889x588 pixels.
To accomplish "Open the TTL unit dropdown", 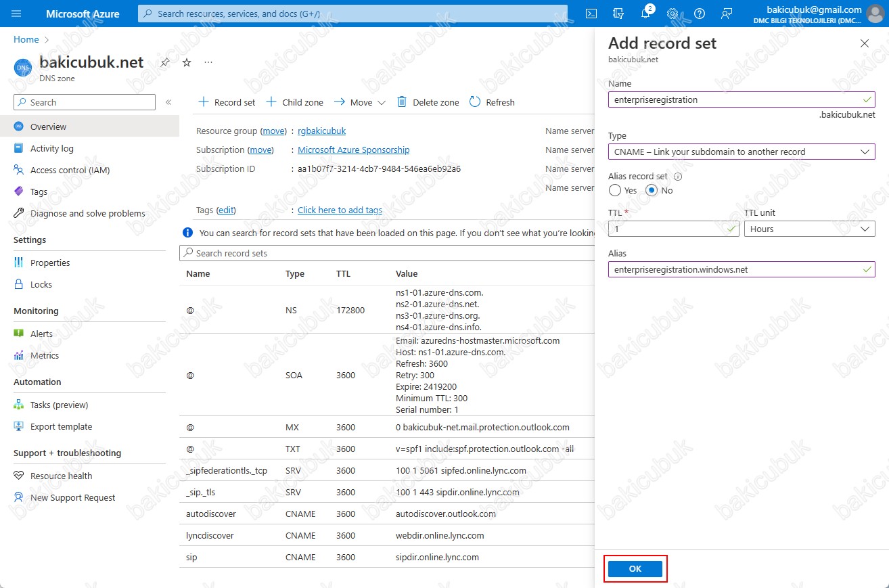I will pos(809,229).
